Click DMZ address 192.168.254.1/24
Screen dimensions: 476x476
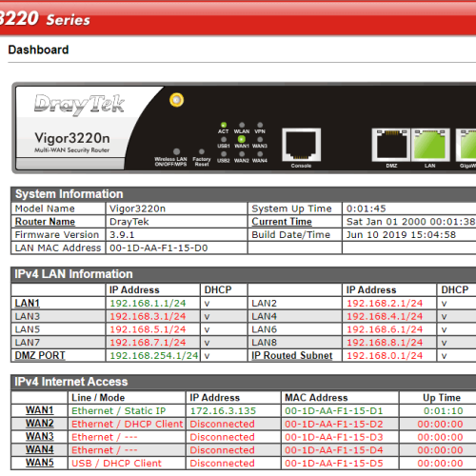[x=154, y=355]
